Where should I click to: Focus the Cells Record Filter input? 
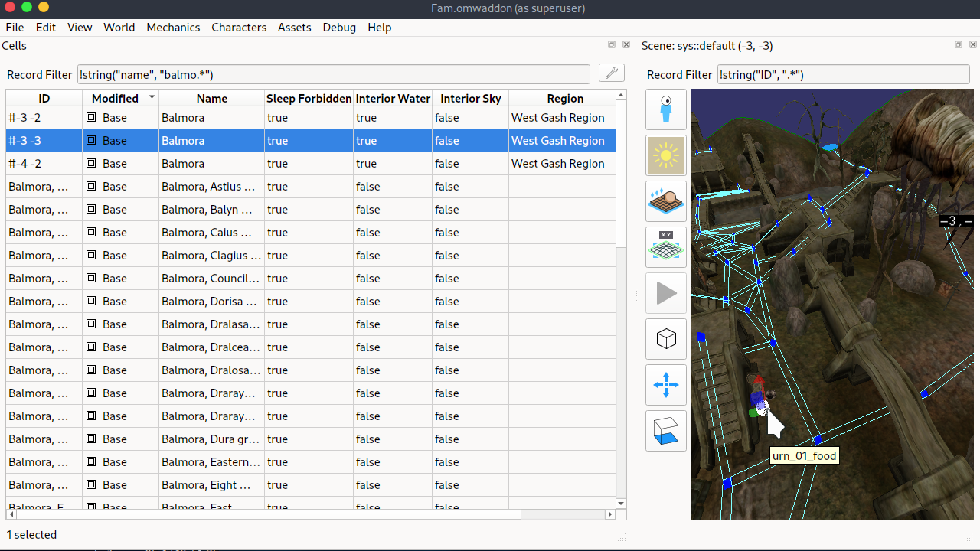[334, 74]
